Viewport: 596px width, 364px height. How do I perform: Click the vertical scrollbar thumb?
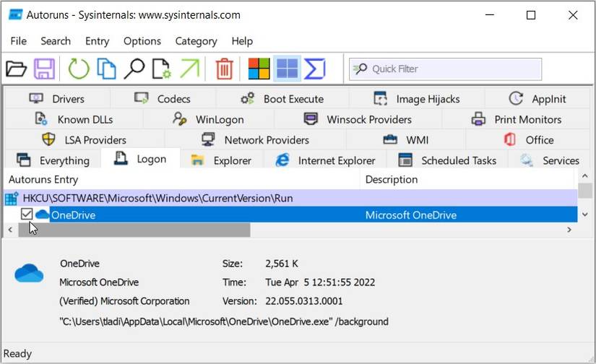tap(585, 191)
